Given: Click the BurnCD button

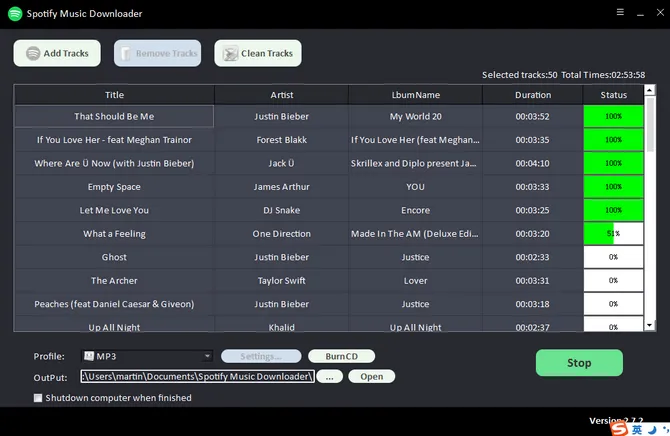Looking at the screenshot, I should pyautogui.click(x=341, y=356).
